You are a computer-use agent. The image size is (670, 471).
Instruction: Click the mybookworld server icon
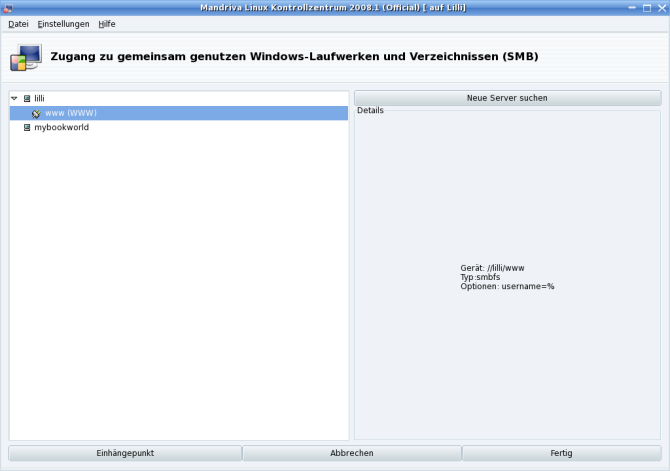tap(27, 127)
